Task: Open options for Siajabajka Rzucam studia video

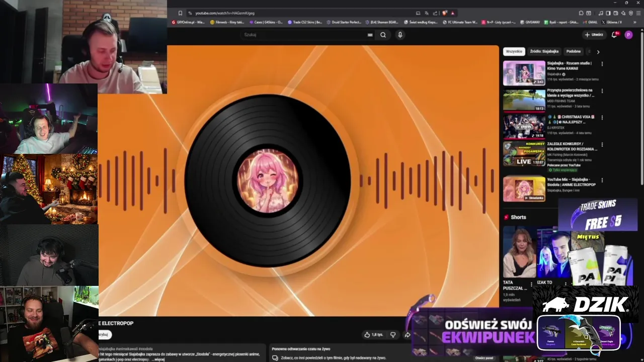Action: tap(602, 64)
